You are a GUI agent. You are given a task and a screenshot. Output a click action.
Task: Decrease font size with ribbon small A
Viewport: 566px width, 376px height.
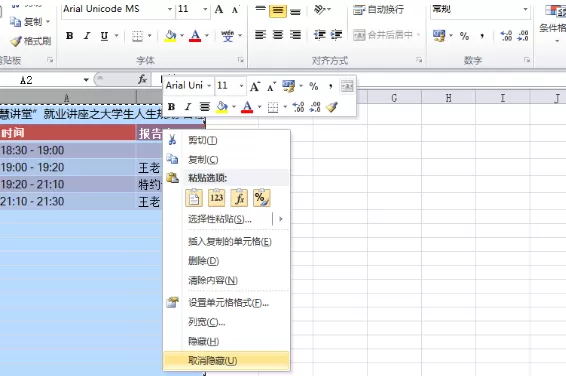tap(235, 10)
